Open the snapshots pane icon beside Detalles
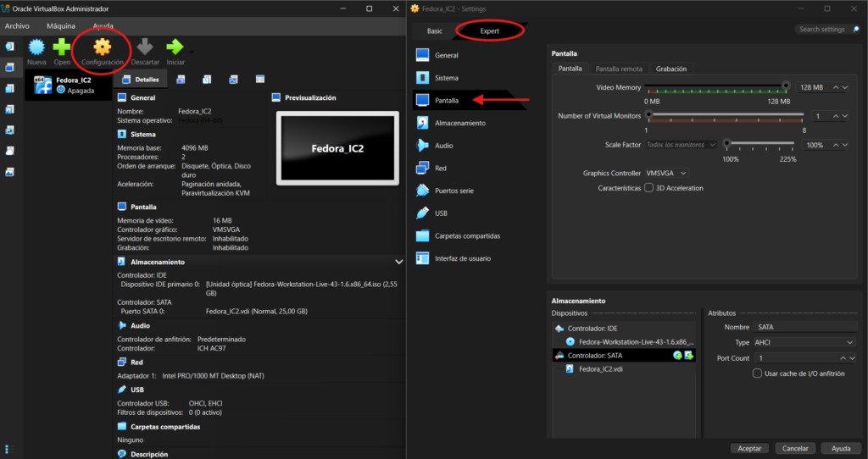Image resolution: width=868 pixels, height=459 pixels. click(181, 80)
